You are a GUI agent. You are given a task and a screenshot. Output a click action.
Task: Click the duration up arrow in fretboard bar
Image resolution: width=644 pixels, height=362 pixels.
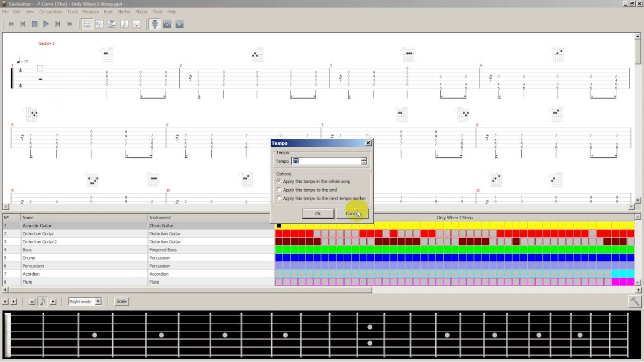[32, 302]
